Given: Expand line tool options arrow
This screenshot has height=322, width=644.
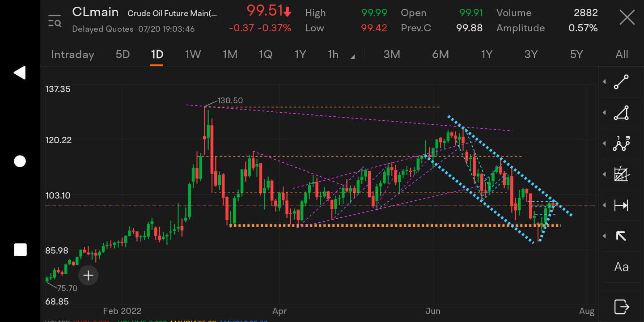Looking at the screenshot, I should (x=605, y=82).
